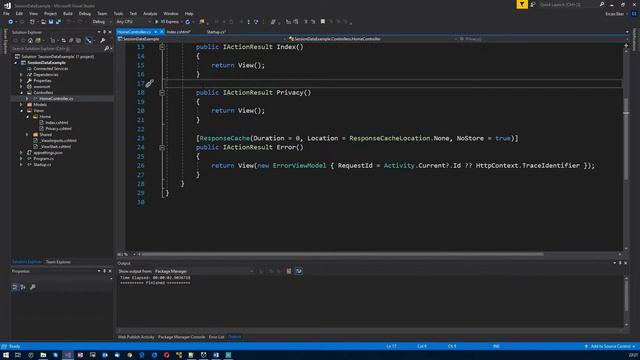The image size is (640, 360).
Task: Open the Debug menu
Action: [85, 13]
